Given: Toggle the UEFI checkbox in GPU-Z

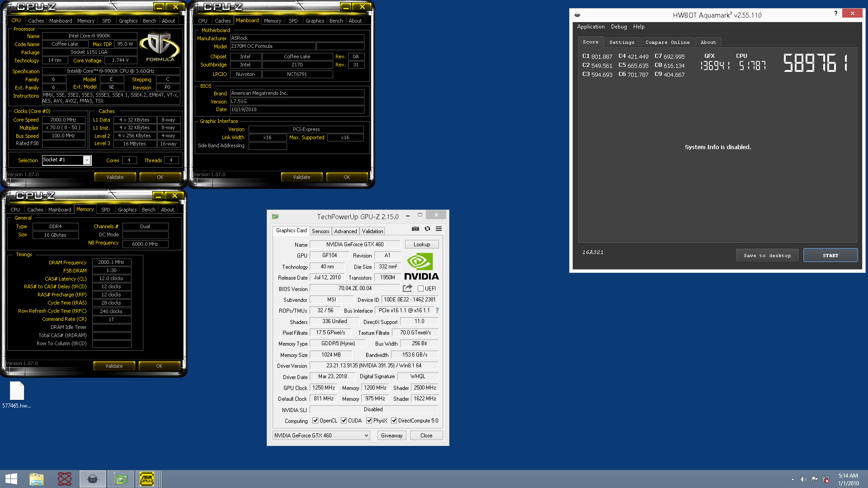Looking at the screenshot, I should click(420, 289).
